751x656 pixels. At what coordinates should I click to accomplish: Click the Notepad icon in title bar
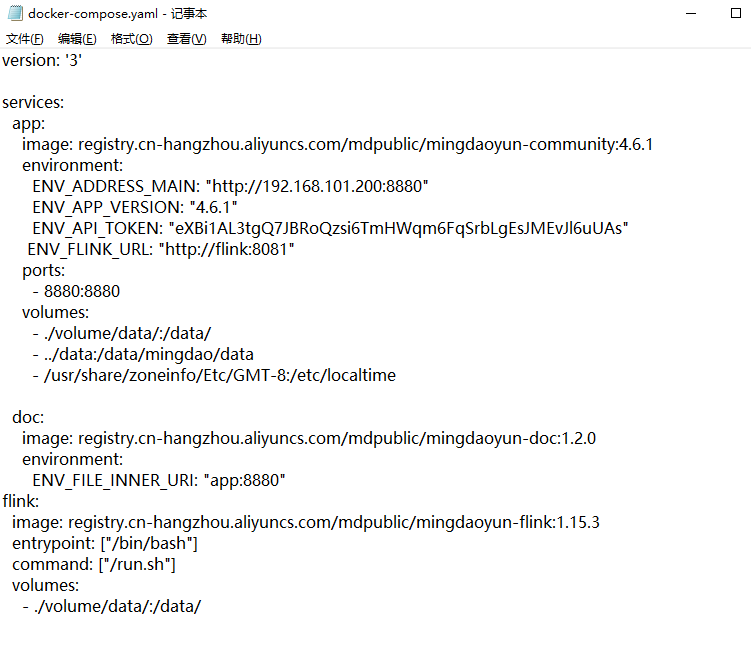[x=15, y=13]
